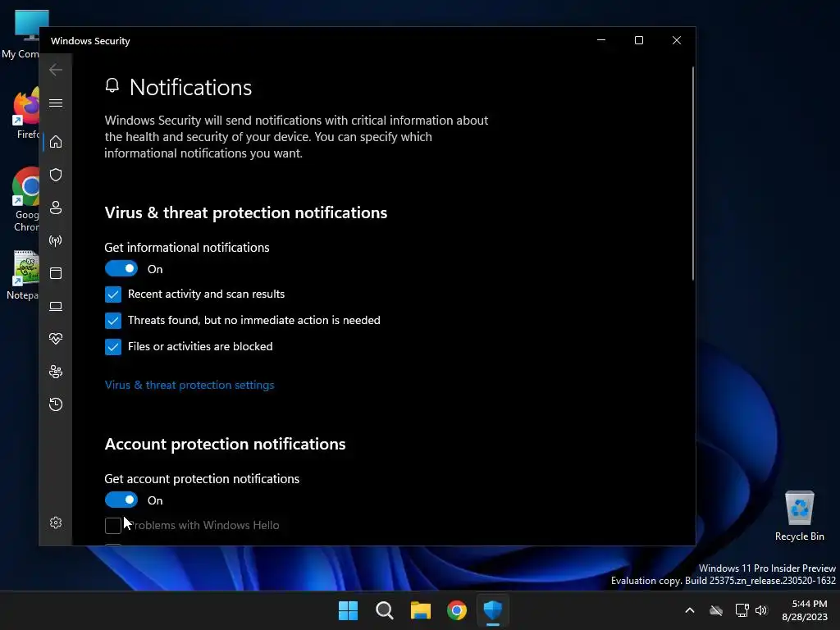Close the Windows Security window
Screen dimensions: 840x630
[677, 40]
